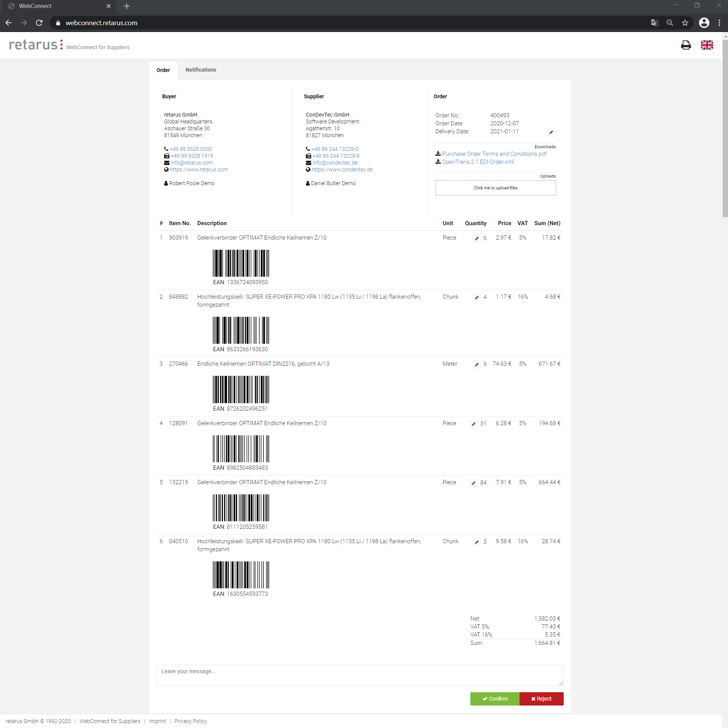Click barcode for EAN 8982504883483
728x728 pixels.
click(241, 449)
